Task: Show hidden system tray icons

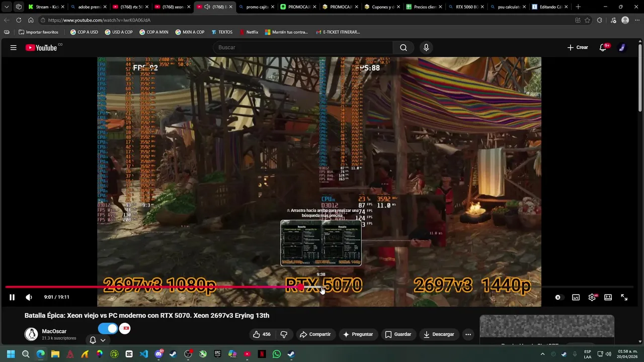Action: 542,354
